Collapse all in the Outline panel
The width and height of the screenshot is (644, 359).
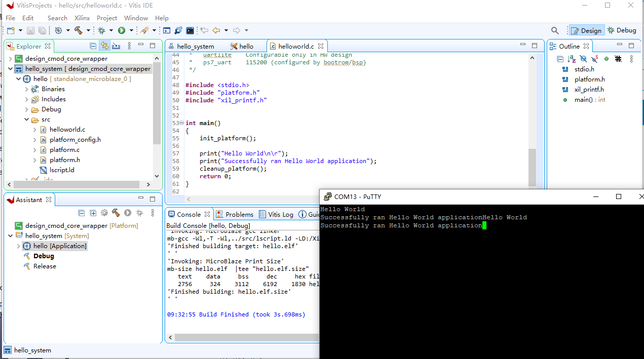[x=560, y=59]
